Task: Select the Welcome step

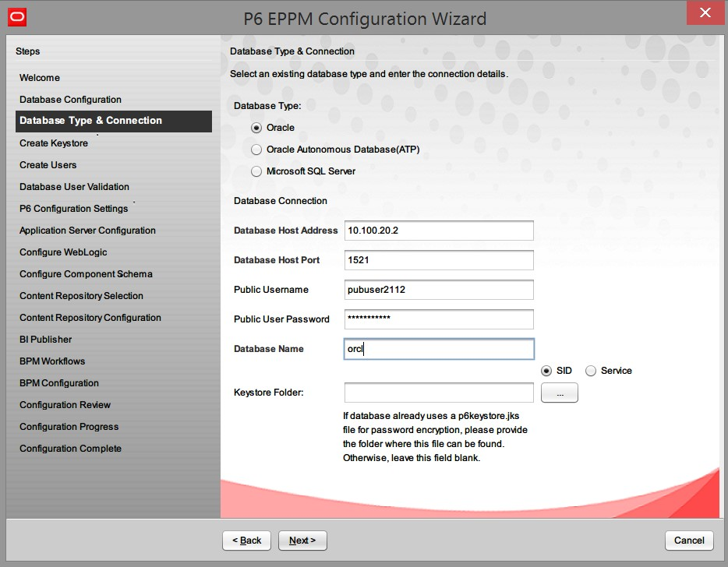Action: point(40,77)
